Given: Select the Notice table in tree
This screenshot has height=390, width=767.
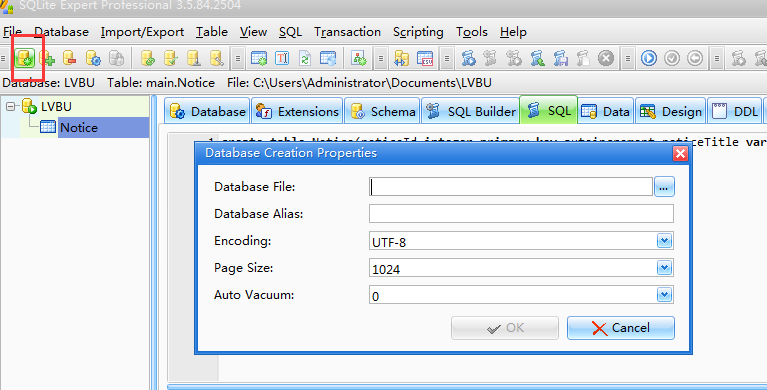Looking at the screenshot, I should point(78,128).
